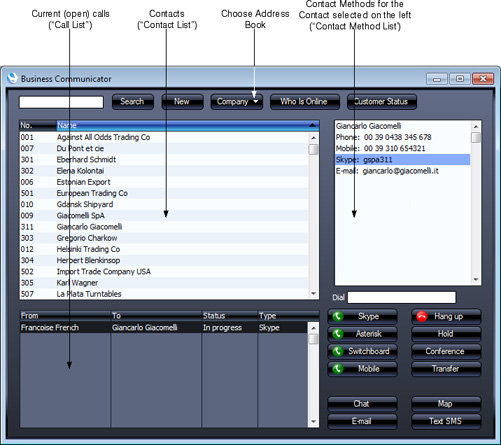
Task: Sort contacts by the No. column header
Action: pos(38,125)
